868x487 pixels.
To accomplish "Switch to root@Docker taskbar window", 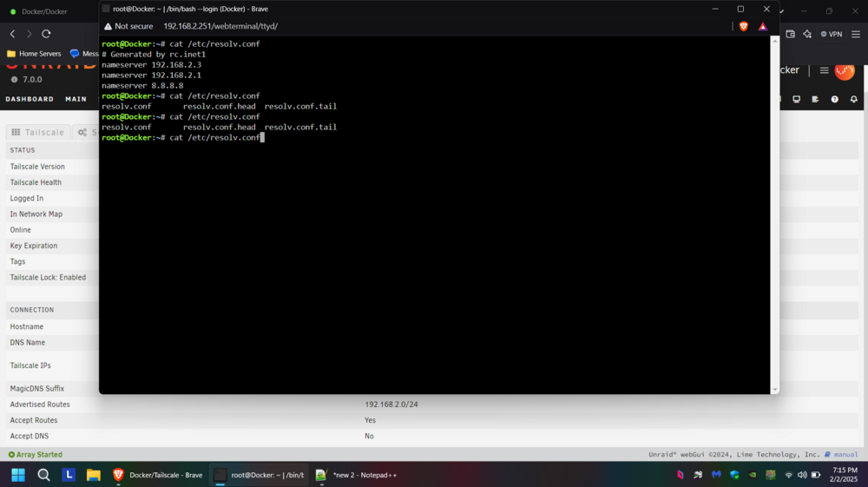I will pos(259,475).
